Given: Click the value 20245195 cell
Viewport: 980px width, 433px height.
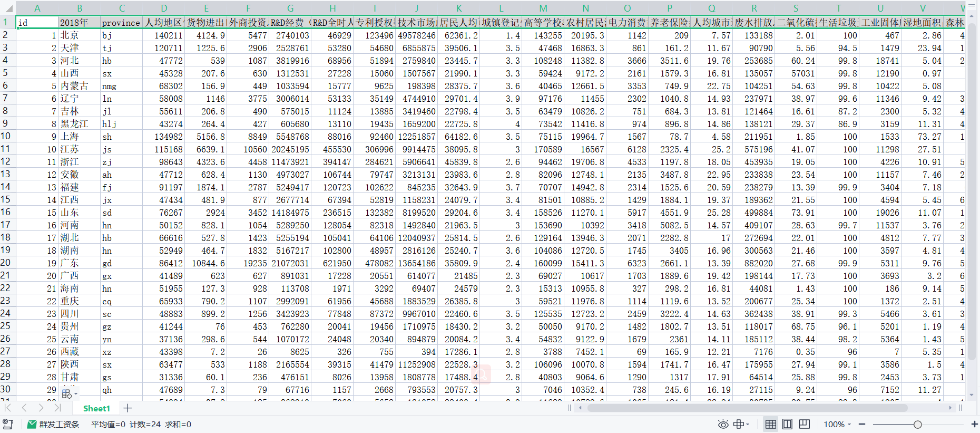Looking at the screenshot, I should click(290, 149).
